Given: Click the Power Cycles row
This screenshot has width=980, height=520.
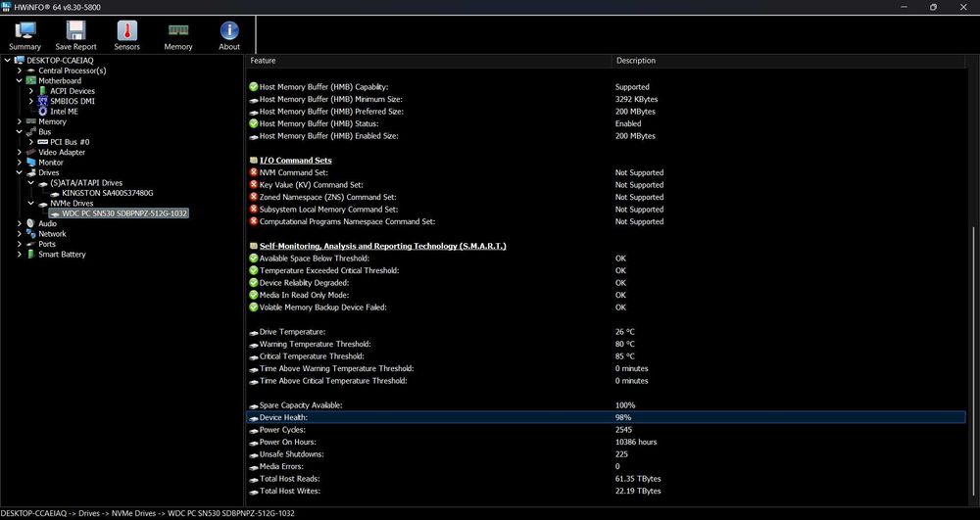Looking at the screenshot, I should point(607,430).
